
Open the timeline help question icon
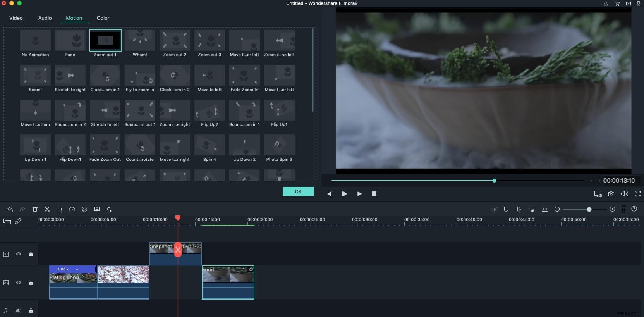click(634, 209)
